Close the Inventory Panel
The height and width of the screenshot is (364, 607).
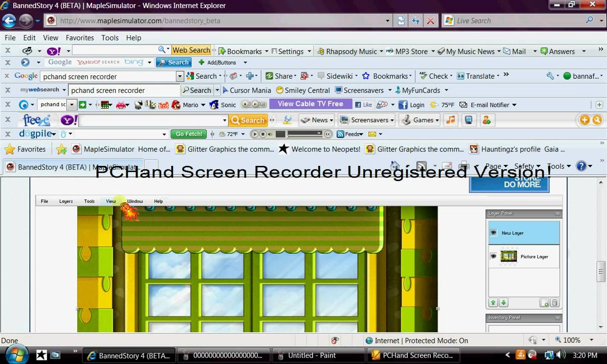point(557,317)
